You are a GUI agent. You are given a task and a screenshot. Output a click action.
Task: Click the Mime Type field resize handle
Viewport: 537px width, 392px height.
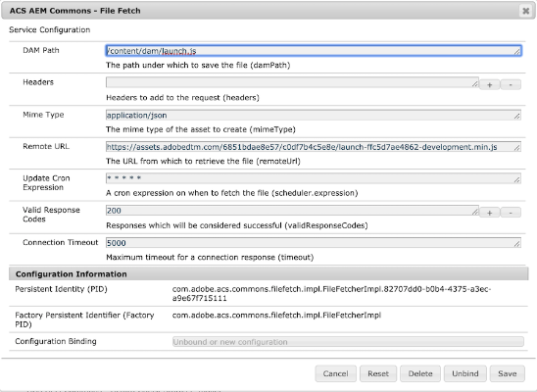click(516, 117)
